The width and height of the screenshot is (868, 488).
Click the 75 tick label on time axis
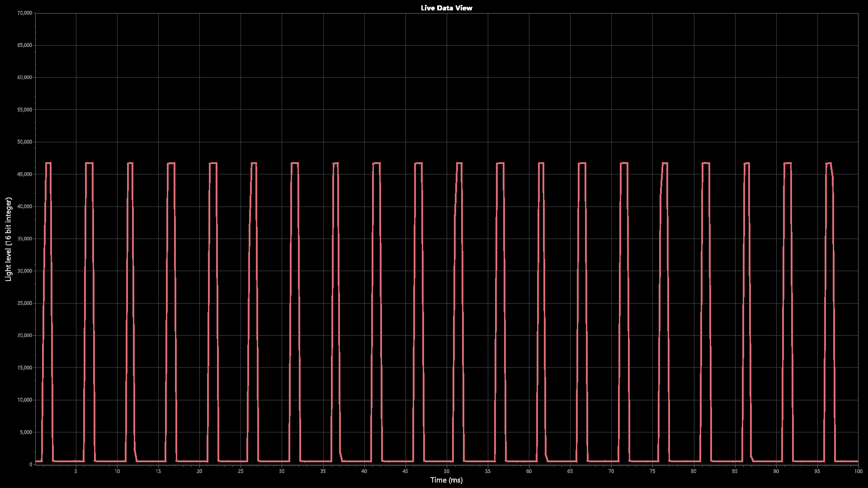pos(652,471)
